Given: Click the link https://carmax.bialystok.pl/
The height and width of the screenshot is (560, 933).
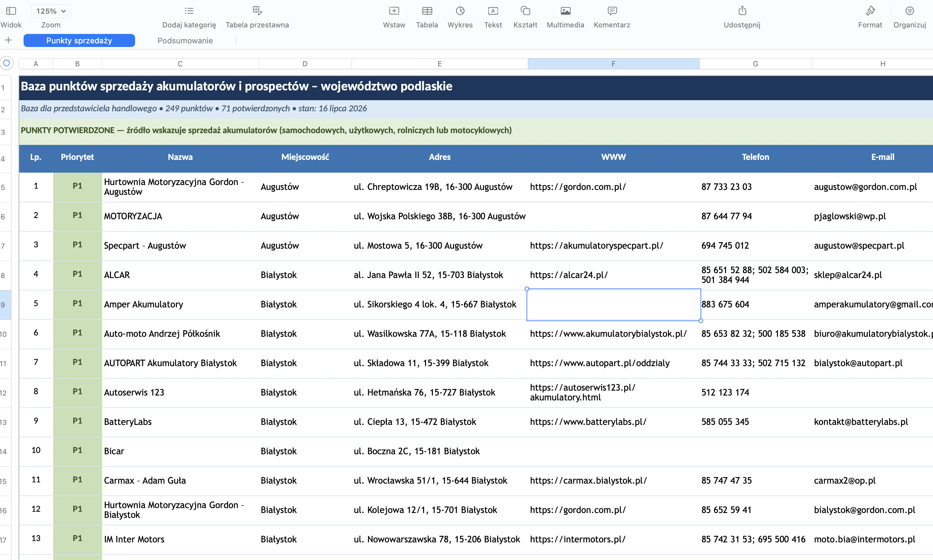Looking at the screenshot, I should [x=588, y=481].
